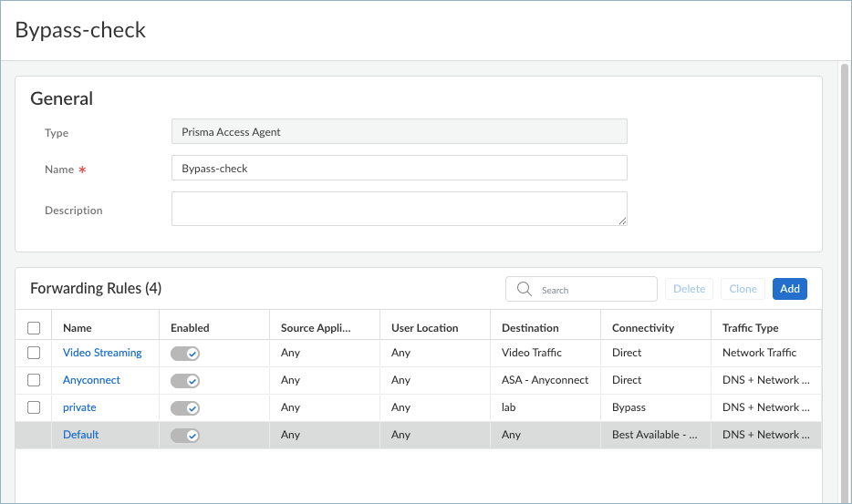Check the select-all rules checkbox
The width and height of the screenshot is (852, 504).
34,328
